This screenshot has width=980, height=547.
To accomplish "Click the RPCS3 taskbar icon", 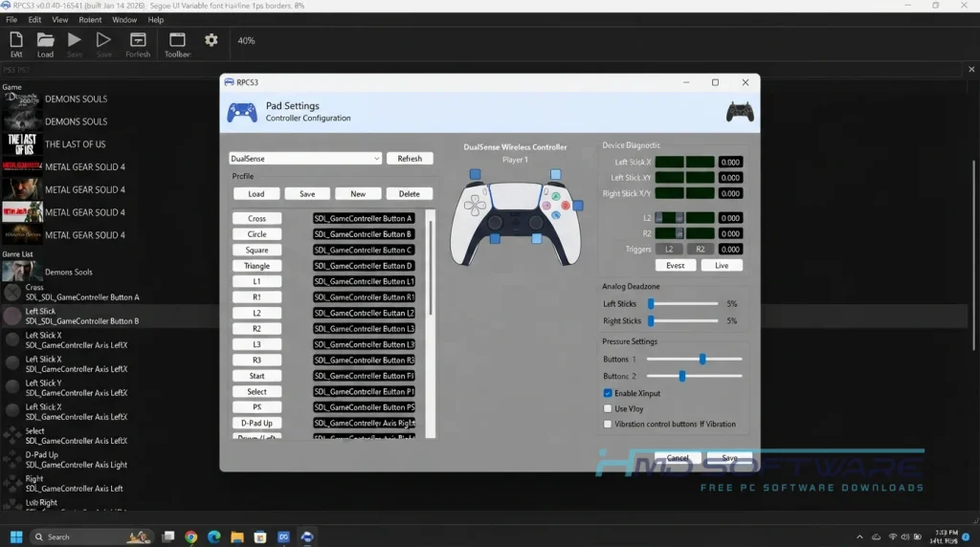I will click(307, 537).
